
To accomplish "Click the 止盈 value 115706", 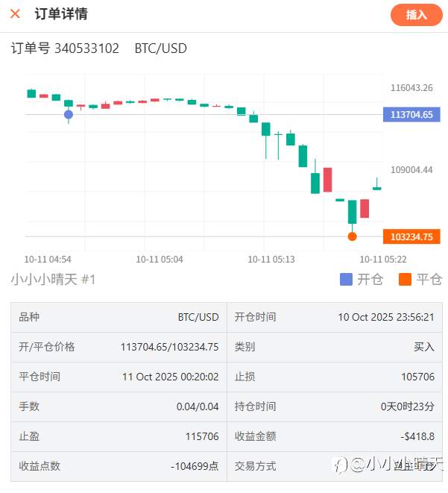I will pyautogui.click(x=202, y=436).
